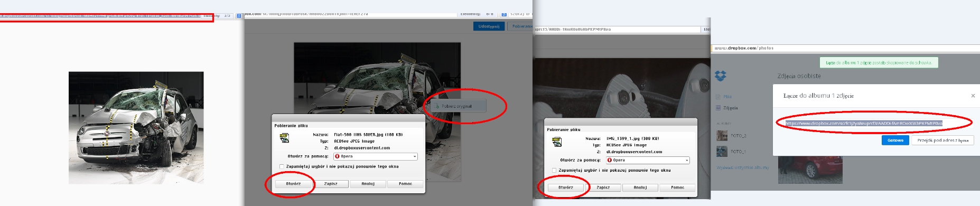Viewport: 980px width, 206px height.
Task: Click the blue Udostępnij button
Action: click(489, 26)
